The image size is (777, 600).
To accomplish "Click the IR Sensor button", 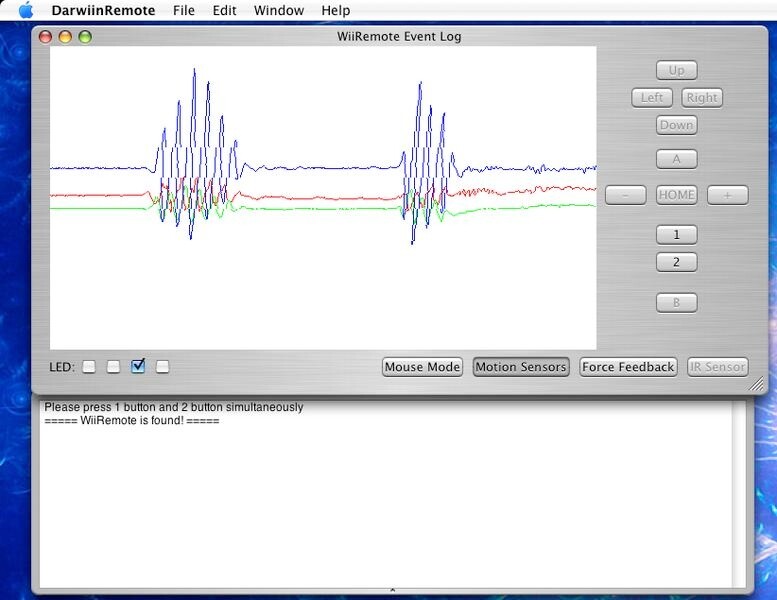I will 718,367.
